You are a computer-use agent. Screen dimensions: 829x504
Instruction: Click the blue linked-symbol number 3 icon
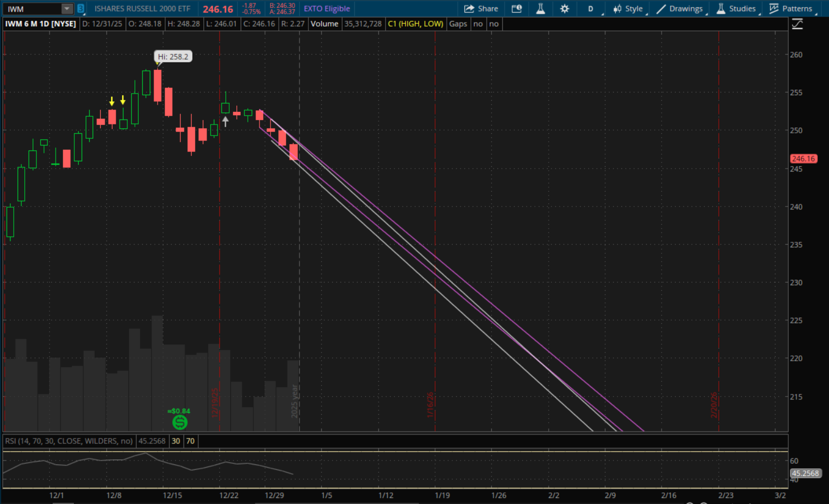coord(80,9)
